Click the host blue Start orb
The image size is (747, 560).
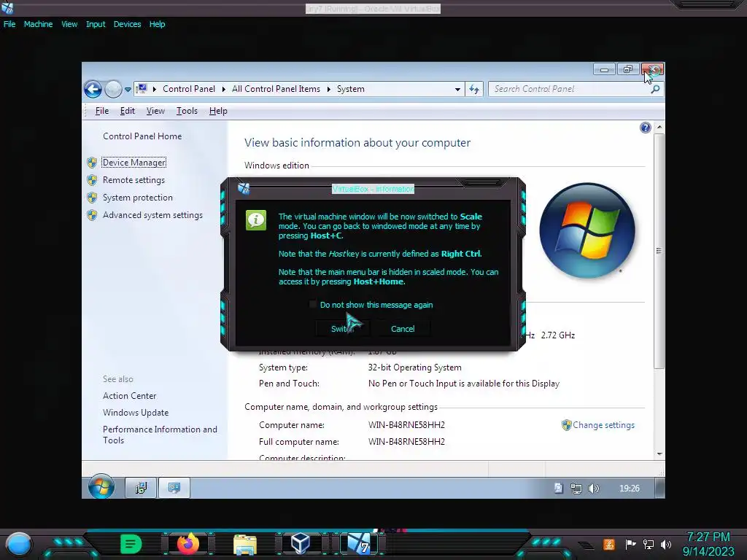click(19, 544)
